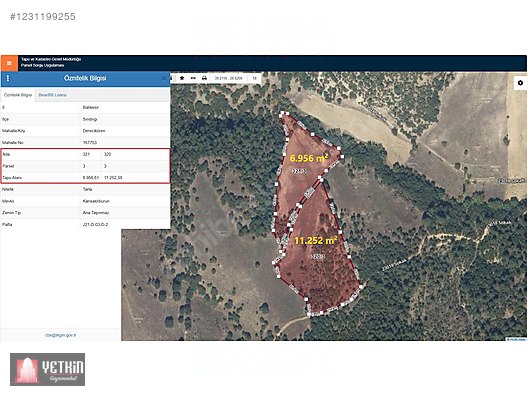Image resolution: width=528 pixels, height=396 pixels.
Task: Click the zoom level value 18
Action: pyautogui.click(x=255, y=78)
